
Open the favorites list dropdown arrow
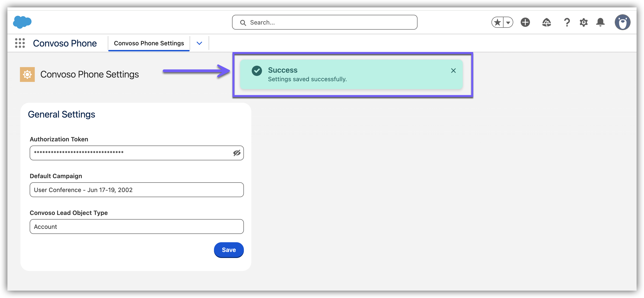point(508,22)
